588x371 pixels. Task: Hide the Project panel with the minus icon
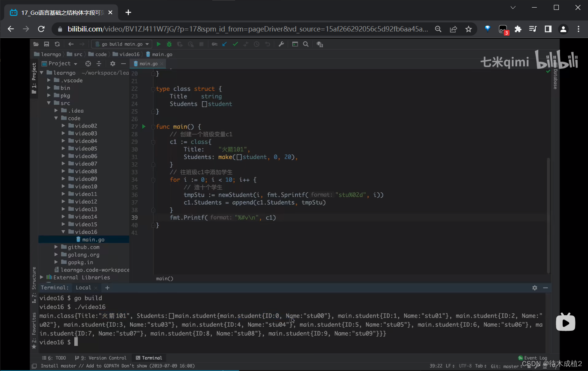coord(123,63)
